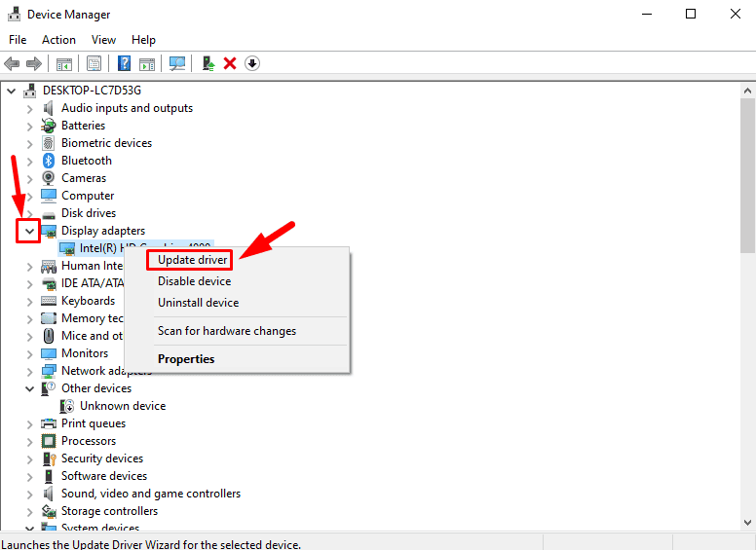Click the vertical scrollbar thumb
The width and height of the screenshot is (756, 550).
click(747, 175)
